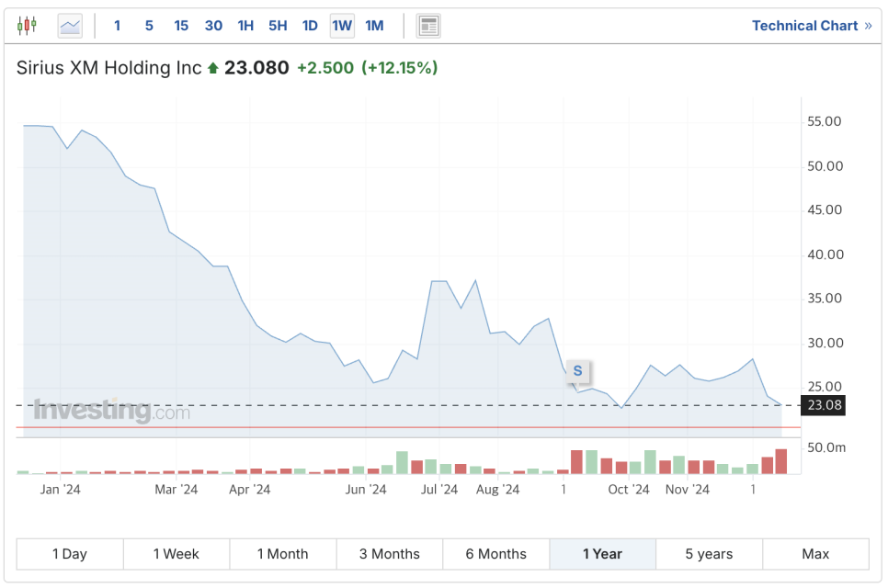Set 30 minute interval
Screen dimensions: 888x588
(x=213, y=26)
